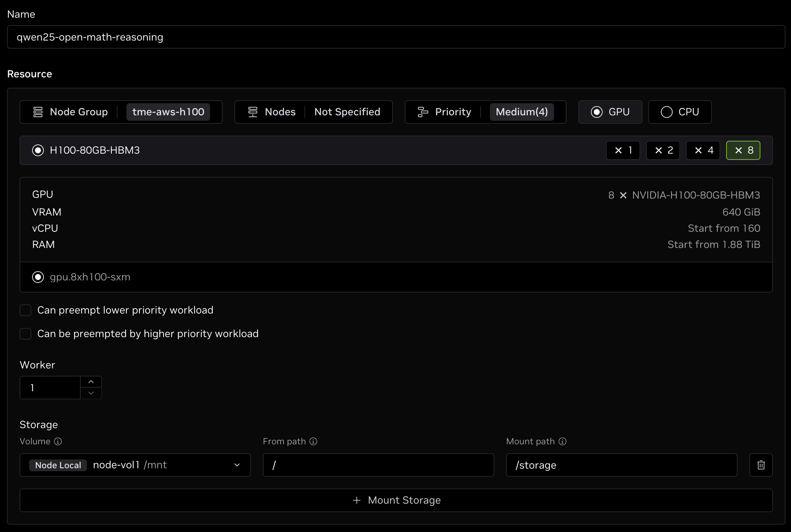Click the Nodes server icon
The height and width of the screenshot is (532, 791).
click(253, 112)
